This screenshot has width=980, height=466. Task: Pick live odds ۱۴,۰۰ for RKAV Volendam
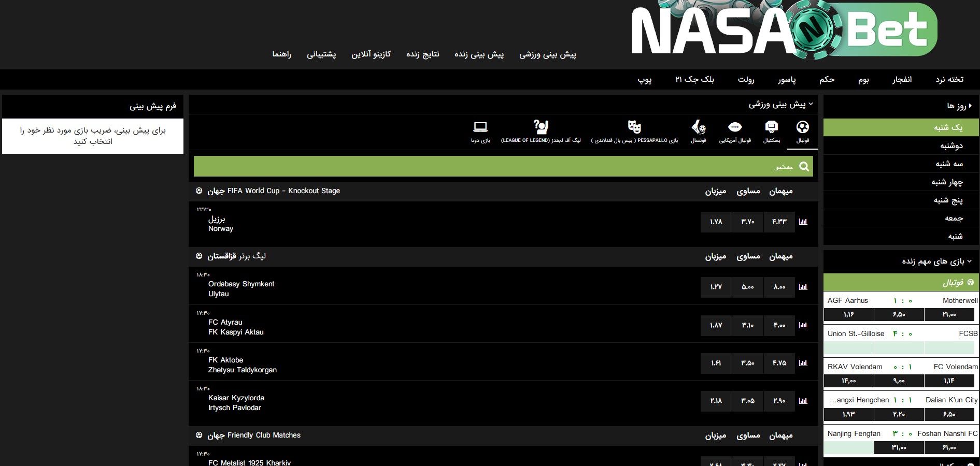tap(848, 381)
